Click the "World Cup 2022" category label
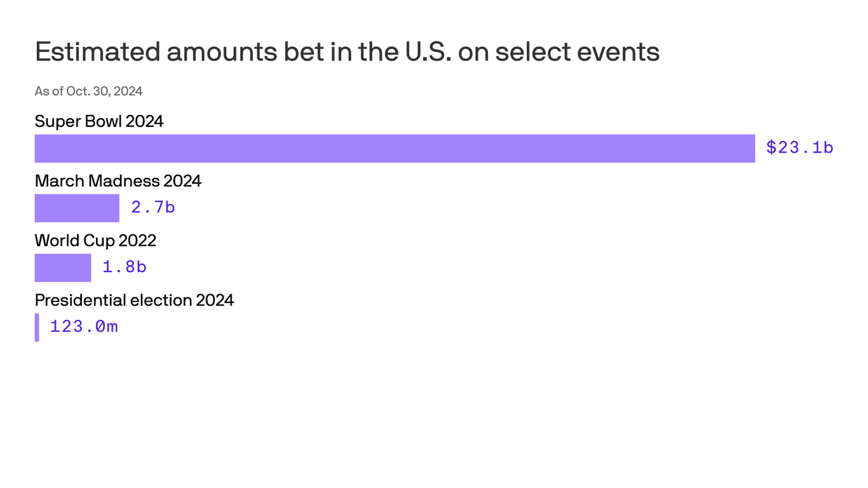This screenshot has height=488, width=868. click(x=95, y=241)
